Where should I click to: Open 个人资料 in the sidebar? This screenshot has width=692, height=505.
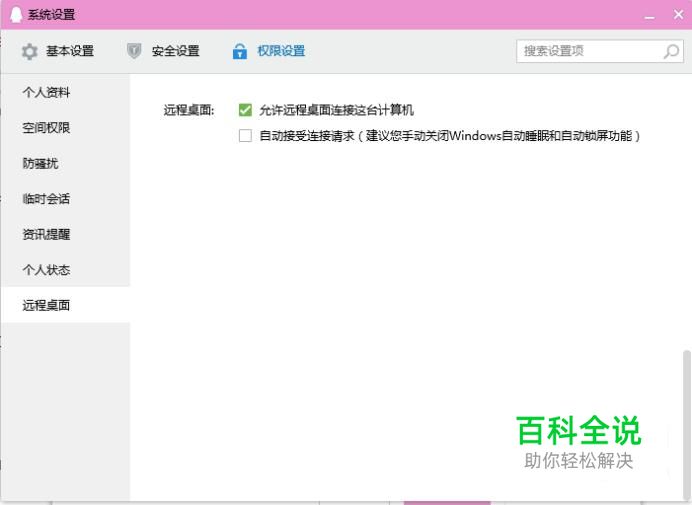pos(65,92)
